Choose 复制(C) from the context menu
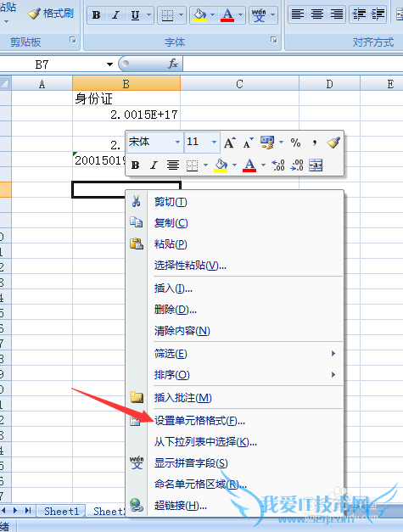The image size is (403, 532). tap(235, 223)
